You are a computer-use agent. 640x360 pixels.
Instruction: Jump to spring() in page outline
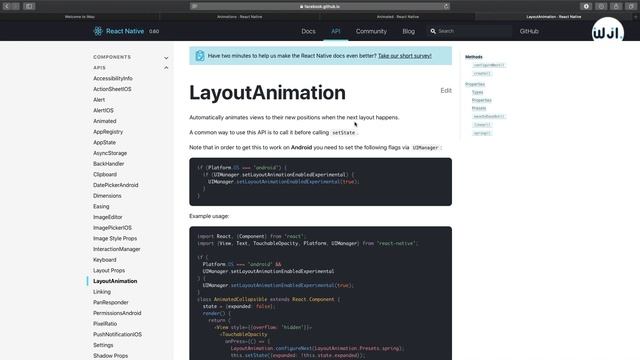coord(482,133)
